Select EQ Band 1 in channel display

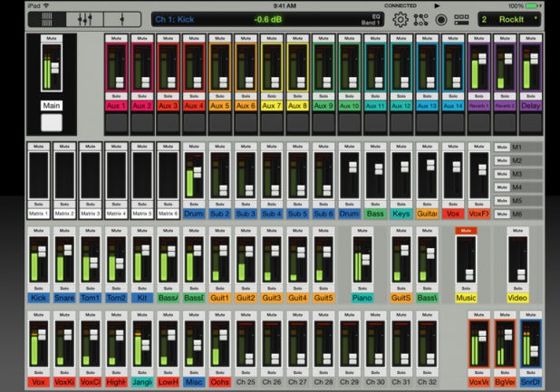tap(371, 20)
